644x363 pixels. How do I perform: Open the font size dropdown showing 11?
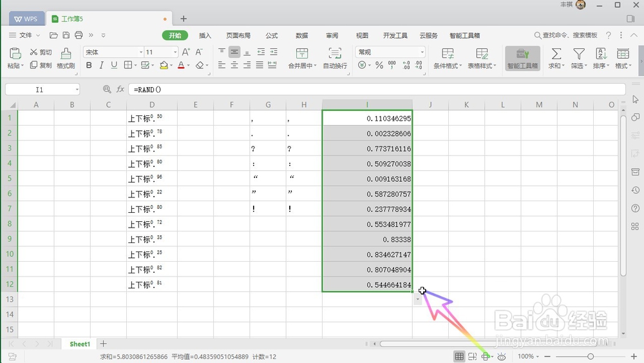tap(175, 52)
